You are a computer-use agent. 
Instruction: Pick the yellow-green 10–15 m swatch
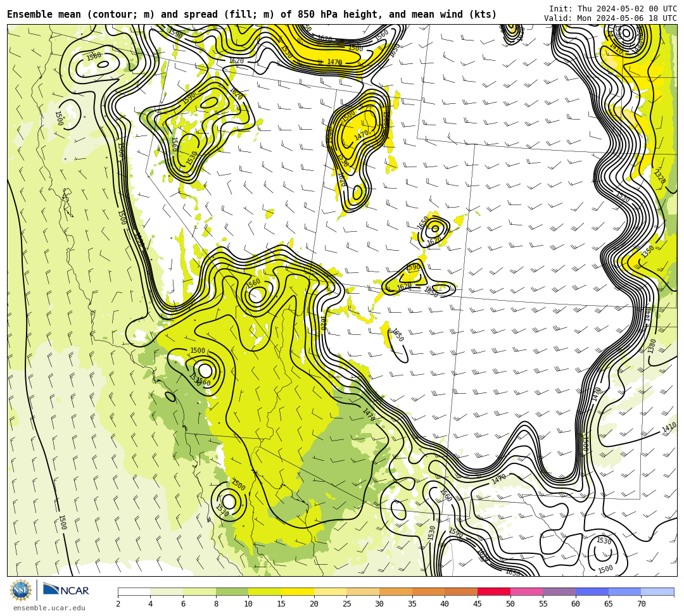tap(265, 591)
